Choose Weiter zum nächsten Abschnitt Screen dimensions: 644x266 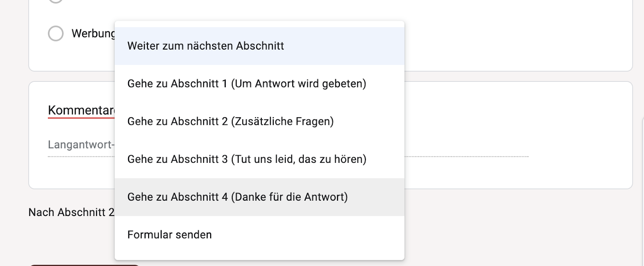click(x=206, y=46)
